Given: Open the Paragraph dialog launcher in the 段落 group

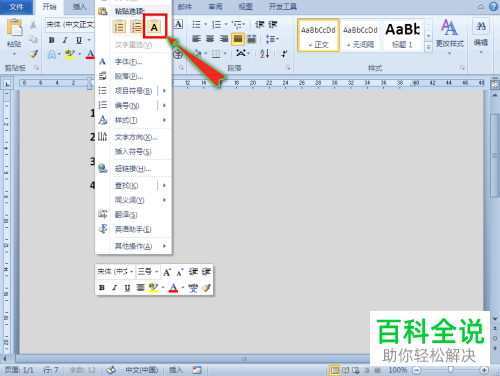Looking at the screenshot, I should coord(288,68).
